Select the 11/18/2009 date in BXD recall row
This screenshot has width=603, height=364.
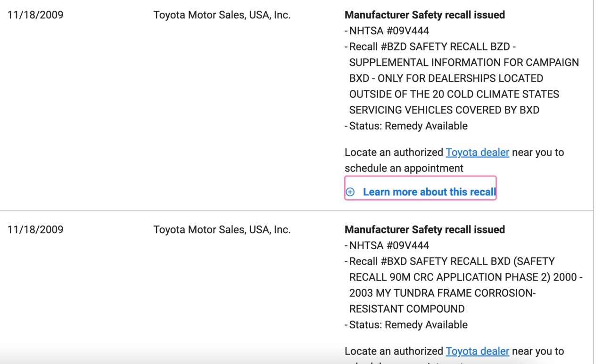pos(35,230)
